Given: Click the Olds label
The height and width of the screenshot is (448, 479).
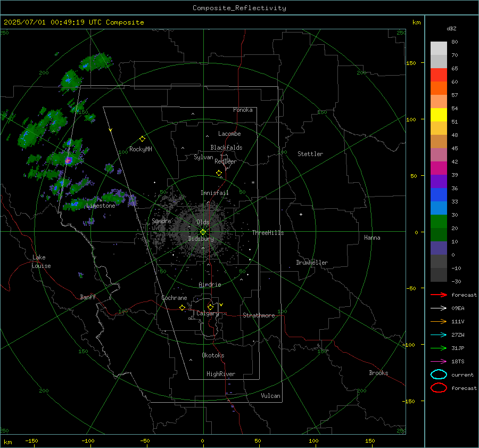Looking at the screenshot, I should coord(203,222).
